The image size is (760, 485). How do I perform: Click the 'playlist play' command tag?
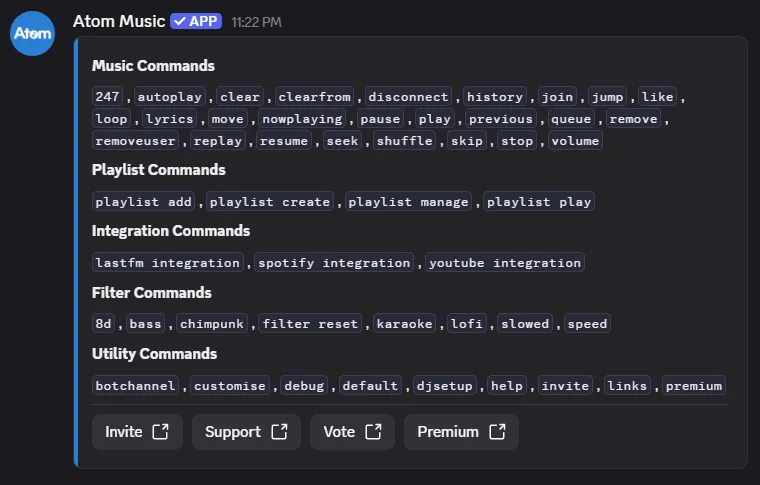(x=539, y=202)
